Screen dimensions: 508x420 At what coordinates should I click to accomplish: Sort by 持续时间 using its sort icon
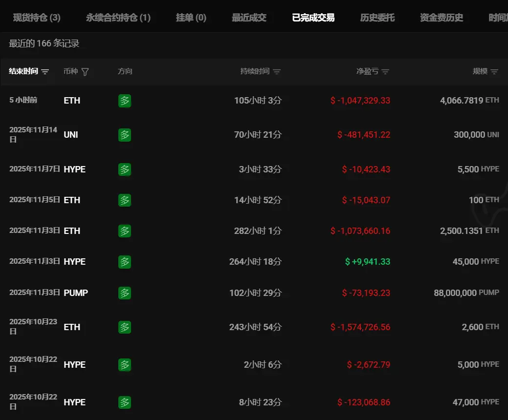(277, 71)
